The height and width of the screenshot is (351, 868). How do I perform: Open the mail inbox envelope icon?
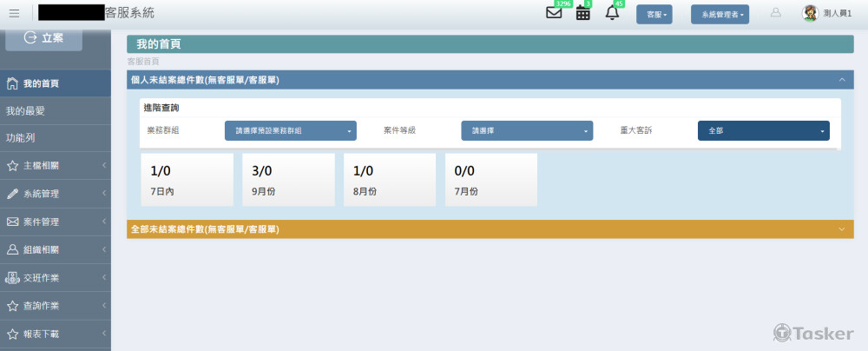point(554,13)
